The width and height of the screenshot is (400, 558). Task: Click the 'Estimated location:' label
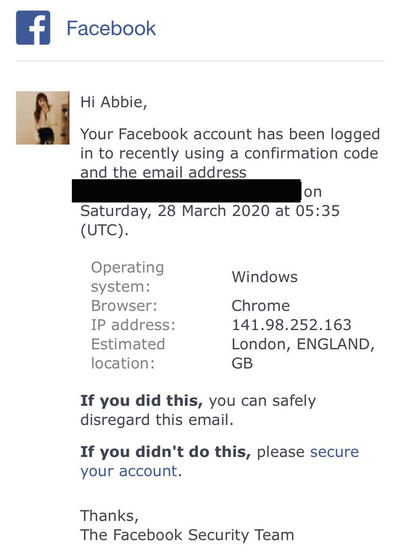click(x=128, y=354)
